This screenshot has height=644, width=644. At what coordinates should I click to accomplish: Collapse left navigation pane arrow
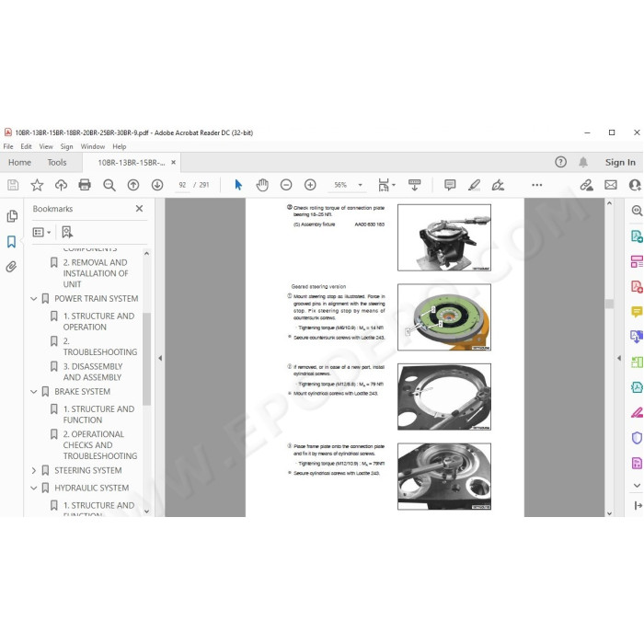[x=160, y=358]
